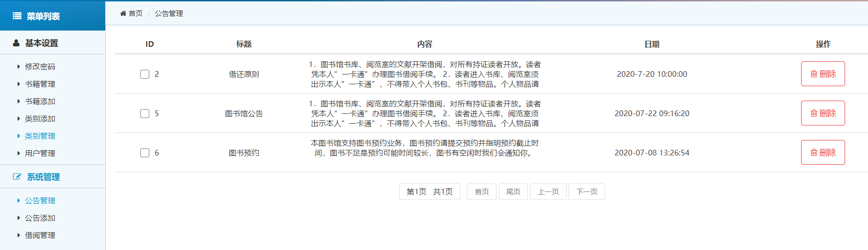Click the title cell 借还原则
Screen dimensions: 868x250
[x=244, y=74]
